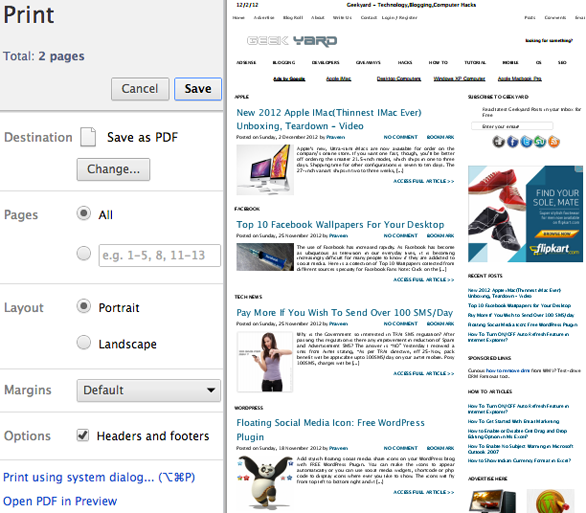Click the Hacks menu item in preview
Viewport: 586px width, 513px height.
[405, 62]
